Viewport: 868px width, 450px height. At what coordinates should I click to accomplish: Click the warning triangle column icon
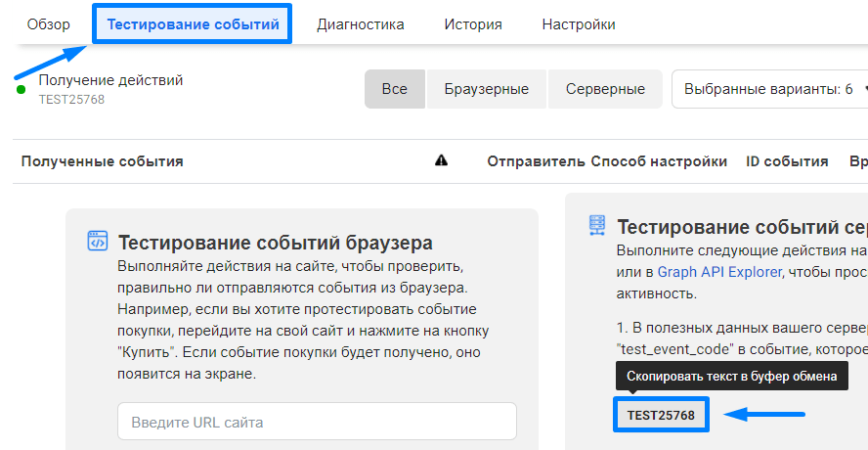(x=442, y=161)
